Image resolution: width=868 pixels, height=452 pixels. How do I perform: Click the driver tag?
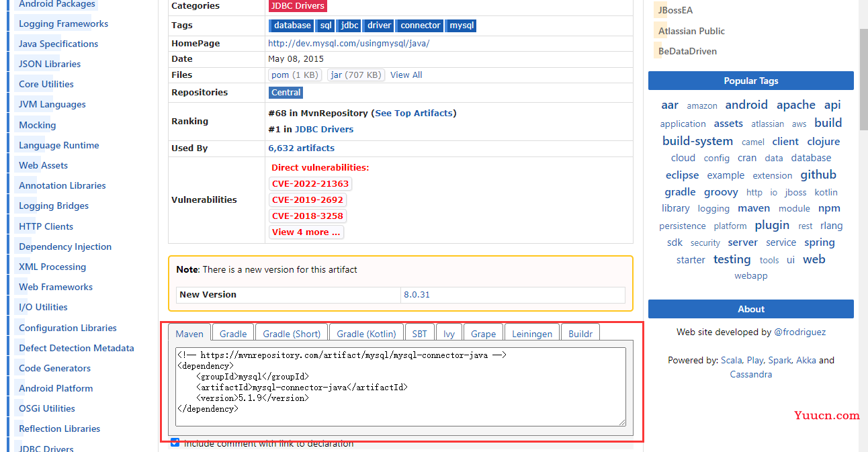[x=378, y=26]
